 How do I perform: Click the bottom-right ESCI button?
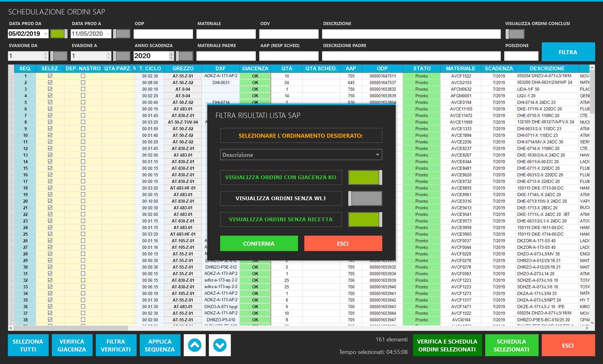point(568,345)
